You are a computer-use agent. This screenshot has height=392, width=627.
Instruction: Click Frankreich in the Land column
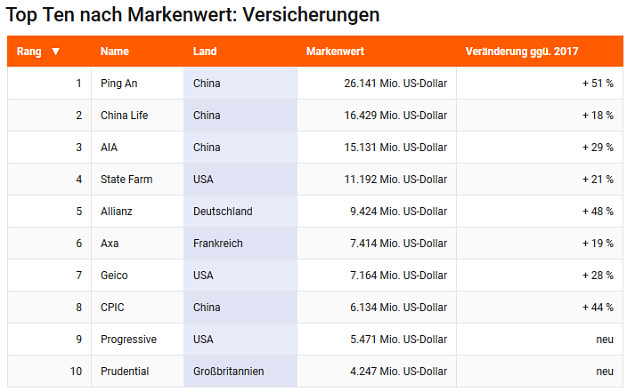[218, 243]
